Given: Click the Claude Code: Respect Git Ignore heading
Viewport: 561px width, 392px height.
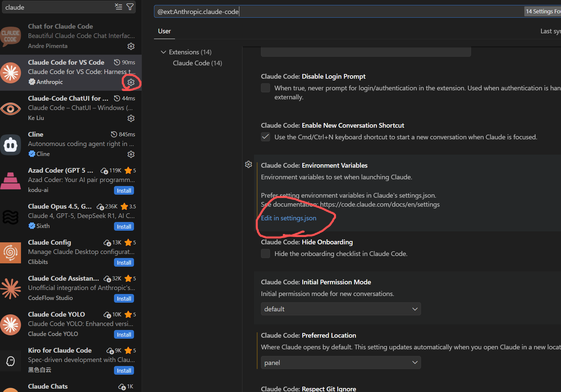Looking at the screenshot, I should [x=308, y=389].
